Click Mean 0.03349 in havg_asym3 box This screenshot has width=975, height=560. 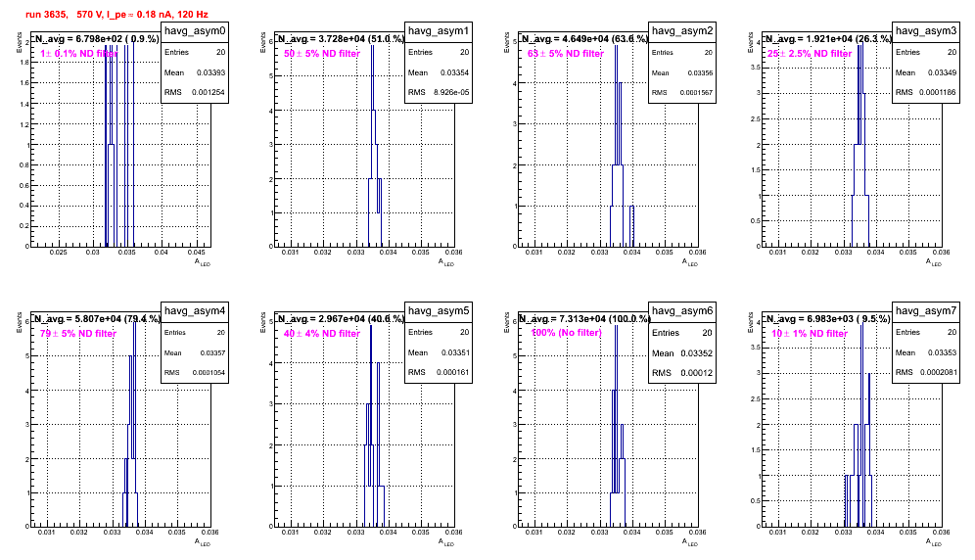click(x=926, y=72)
